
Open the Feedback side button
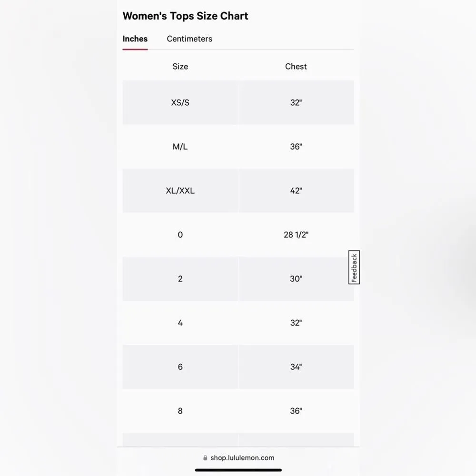354,267
